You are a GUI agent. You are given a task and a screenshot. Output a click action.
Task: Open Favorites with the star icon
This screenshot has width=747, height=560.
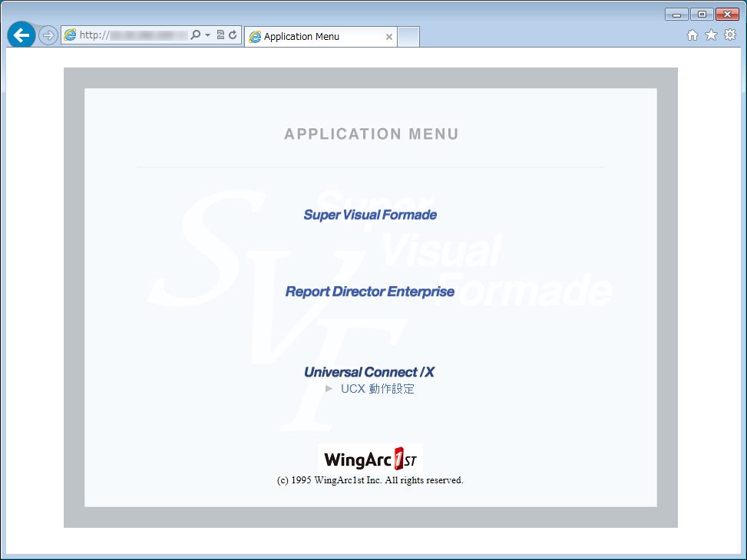tap(711, 35)
